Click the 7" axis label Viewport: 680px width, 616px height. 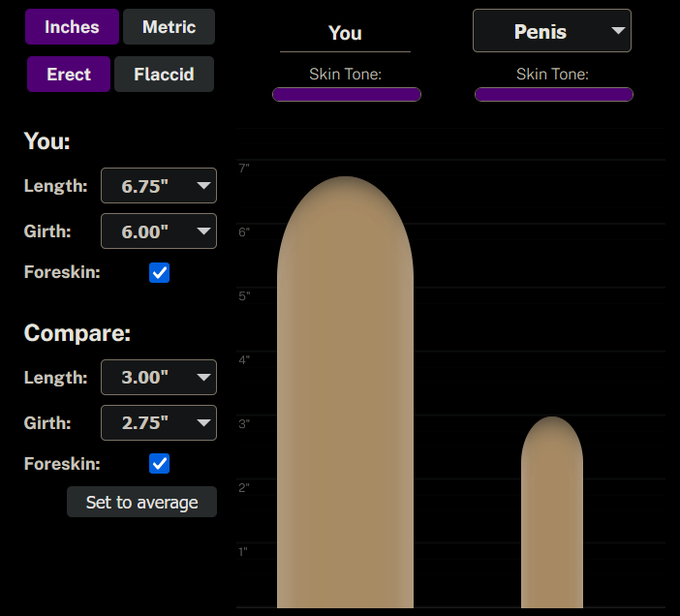click(x=244, y=169)
